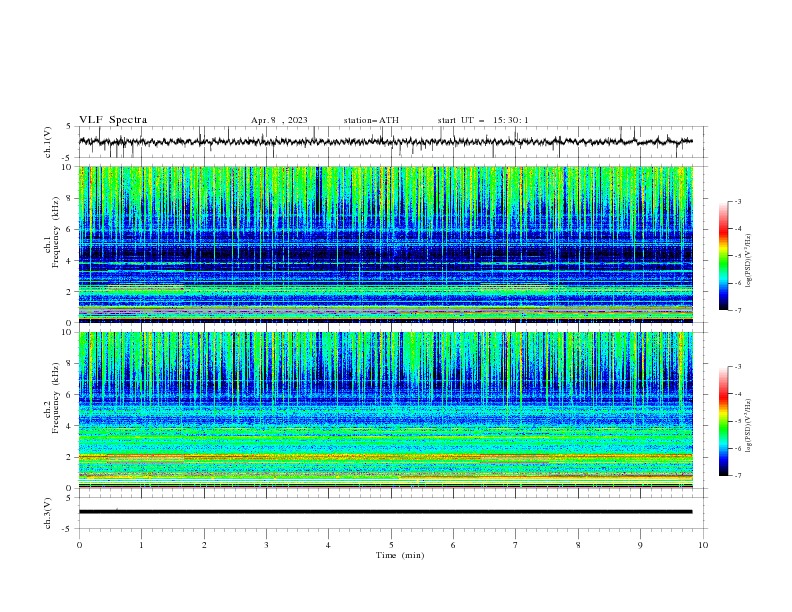Viewport: 792px width, 612px height.
Task: Click time axis tick label '5'
Action: pyautogui.click(x=391, y=545)
